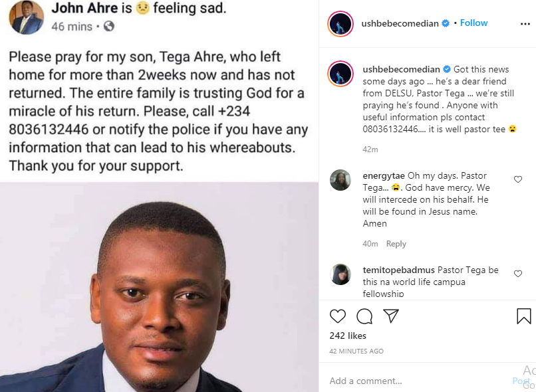Open the 42 MINUTES AGO timestamp
Screen dimensions: 536x392
point(356,351)
